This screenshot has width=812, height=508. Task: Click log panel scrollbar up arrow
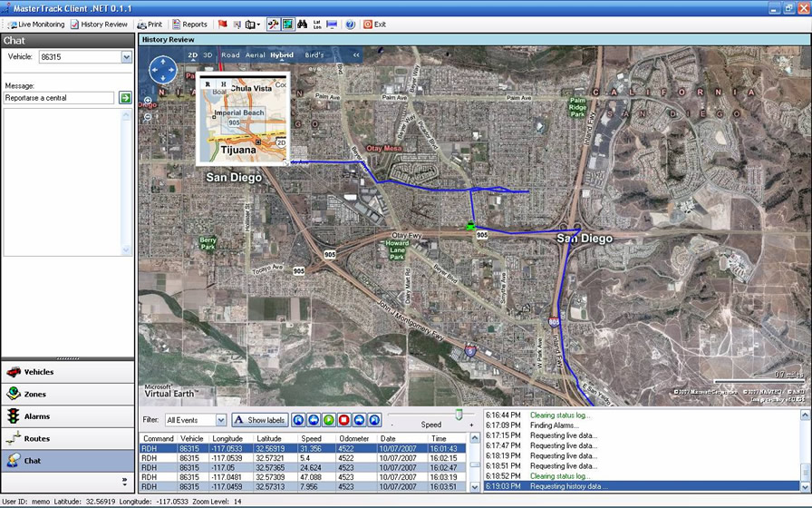[x=806, y=415]
